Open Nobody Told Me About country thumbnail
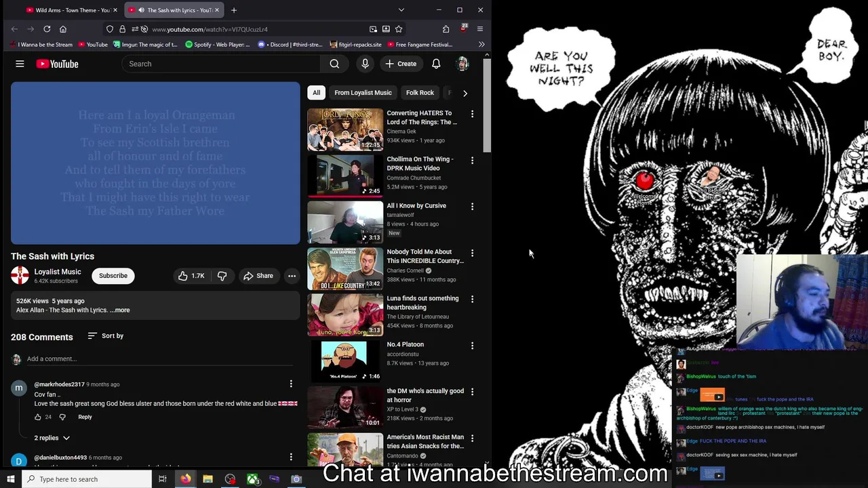 (345, 268)
